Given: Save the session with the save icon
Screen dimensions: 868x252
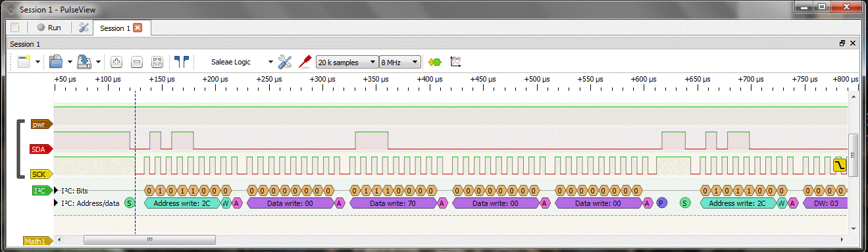Looking at the screenshot, I should (85, 62).
